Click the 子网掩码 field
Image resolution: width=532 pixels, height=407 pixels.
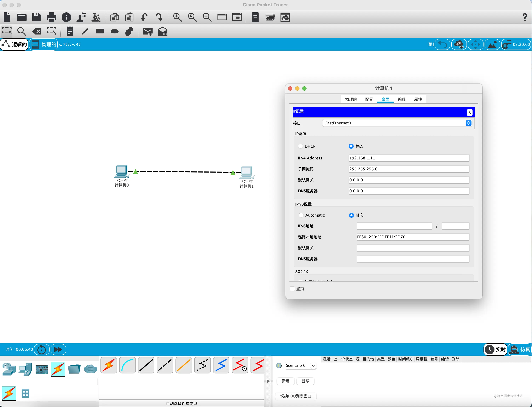(x=409, y=169)
